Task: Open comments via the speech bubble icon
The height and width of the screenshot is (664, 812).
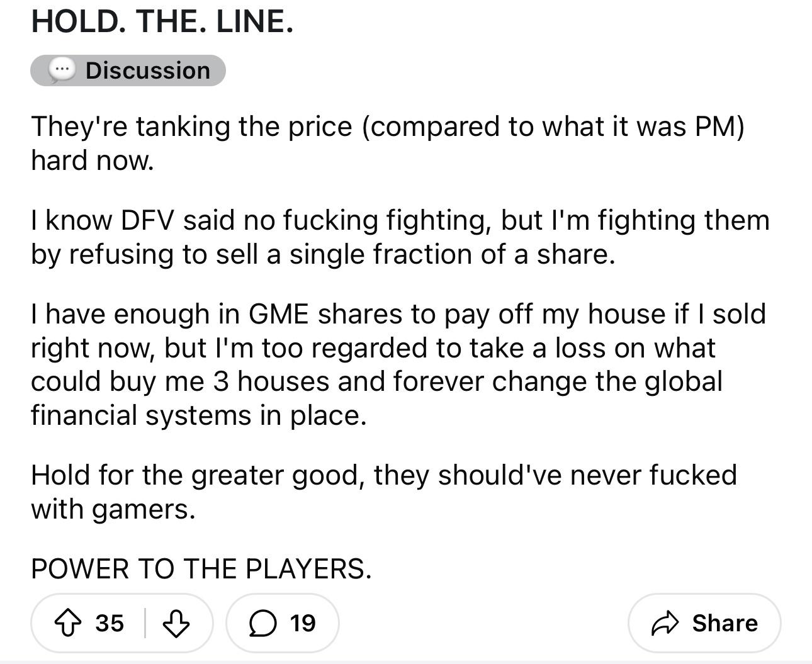Action: point(262,623)
